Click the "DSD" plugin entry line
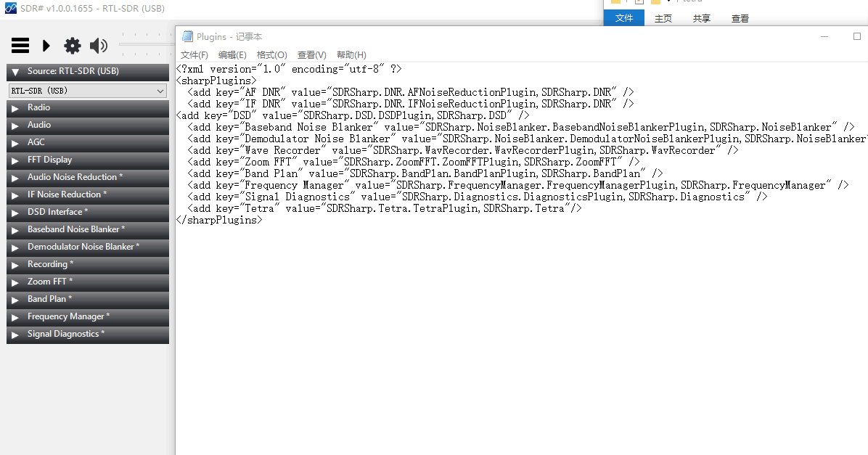 [x=353, y=115]
